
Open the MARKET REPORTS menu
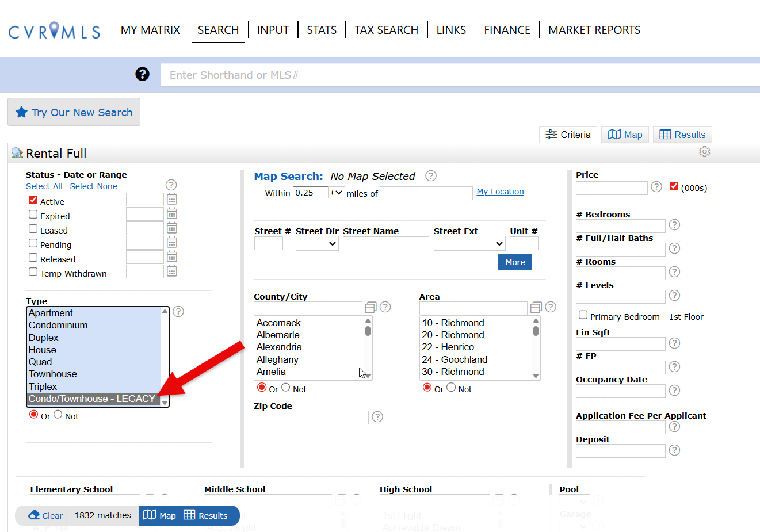(x=594, y=30)
